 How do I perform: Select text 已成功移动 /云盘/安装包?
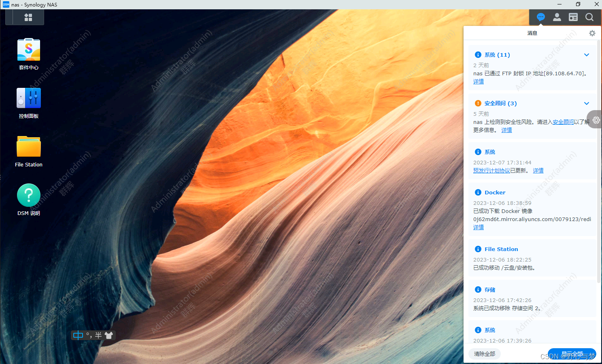[x=504, y=268]
